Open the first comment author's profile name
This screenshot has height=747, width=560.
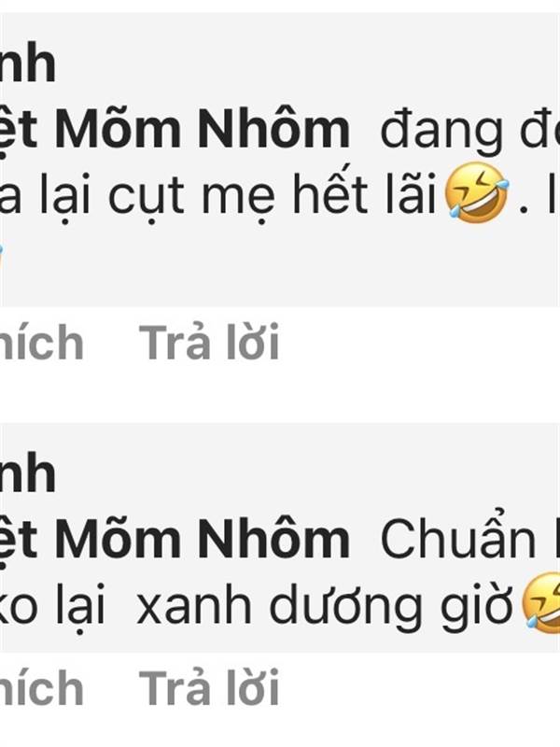coord(28,64)
